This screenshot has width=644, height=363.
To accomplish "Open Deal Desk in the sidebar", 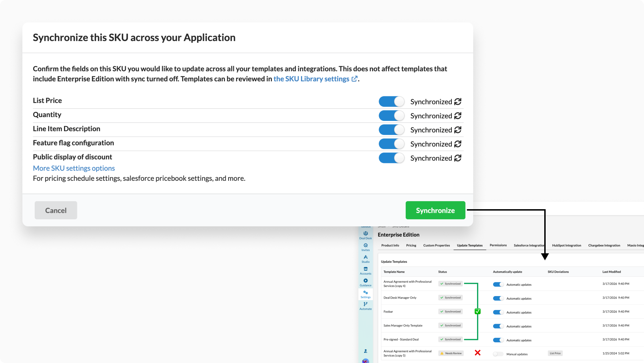I will point(365,235).
